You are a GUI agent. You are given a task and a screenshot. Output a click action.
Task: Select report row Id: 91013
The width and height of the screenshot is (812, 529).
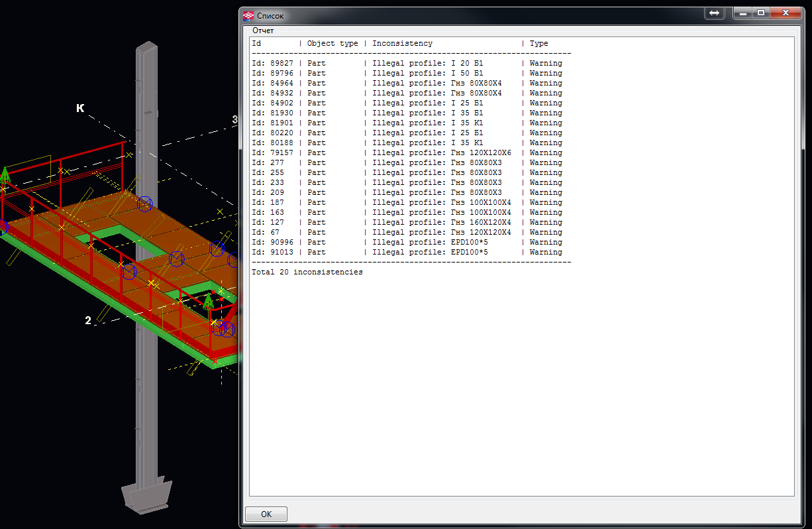tap(407, 253)
